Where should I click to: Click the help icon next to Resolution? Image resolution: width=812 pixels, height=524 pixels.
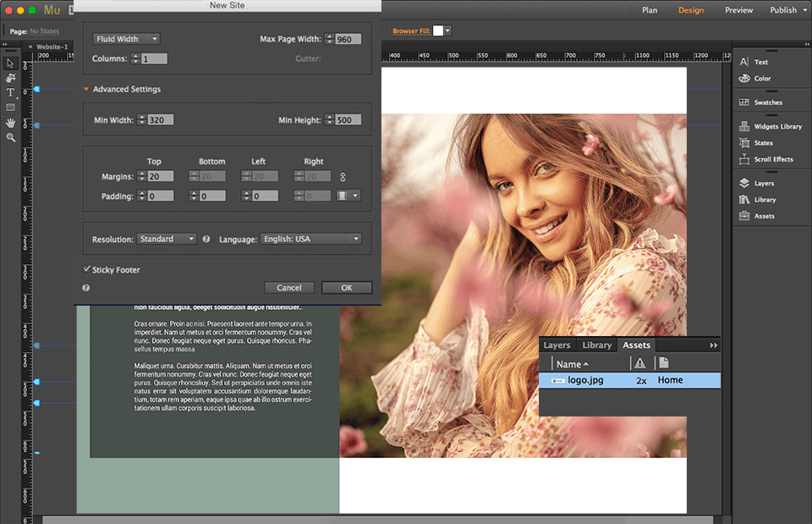tap(206, 240)
